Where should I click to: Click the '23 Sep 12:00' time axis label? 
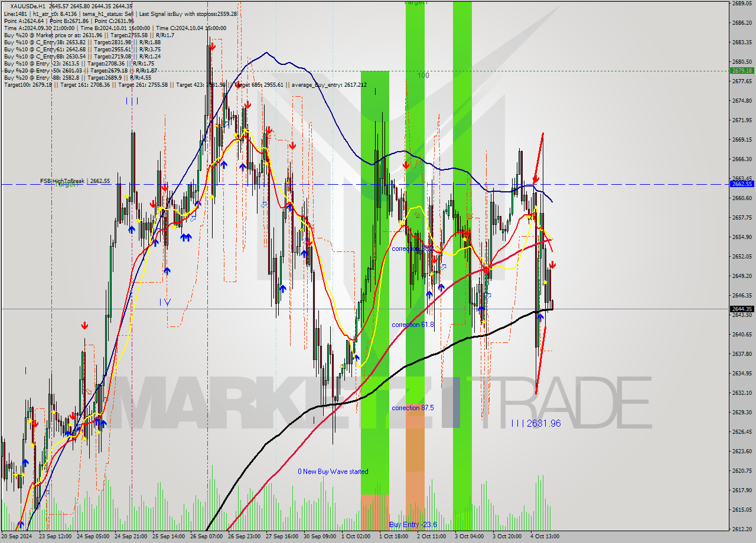point(55,537)
